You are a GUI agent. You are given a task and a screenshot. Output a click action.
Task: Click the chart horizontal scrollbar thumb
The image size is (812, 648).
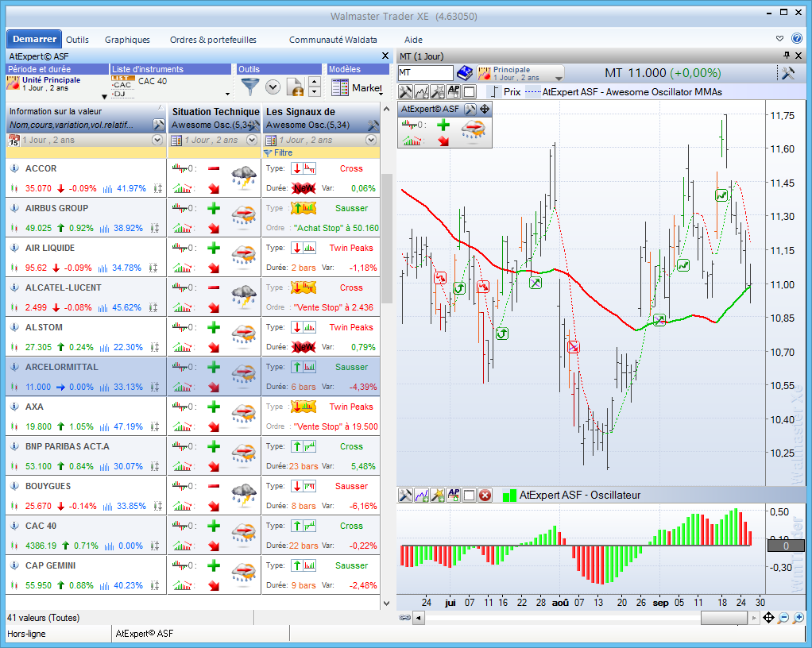(724, 618)
